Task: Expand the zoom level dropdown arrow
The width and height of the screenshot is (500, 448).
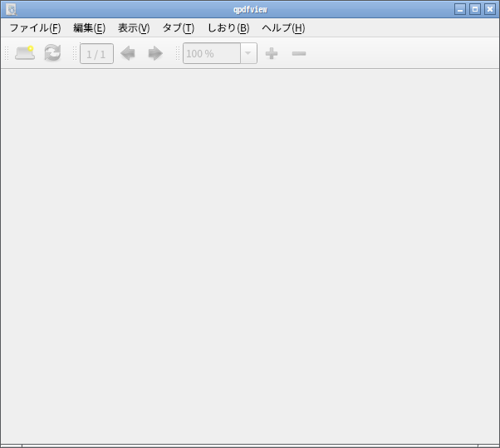Action: click(x=248, y=53)
